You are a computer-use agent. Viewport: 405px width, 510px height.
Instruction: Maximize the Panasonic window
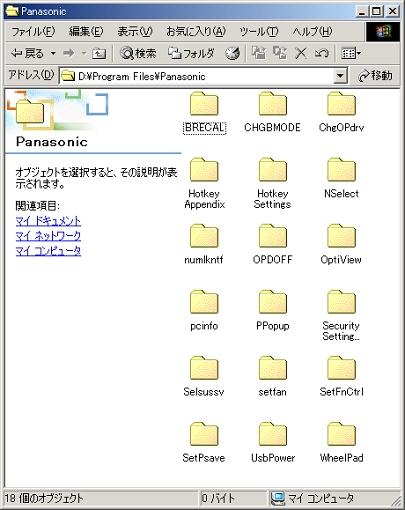(377, 11)
